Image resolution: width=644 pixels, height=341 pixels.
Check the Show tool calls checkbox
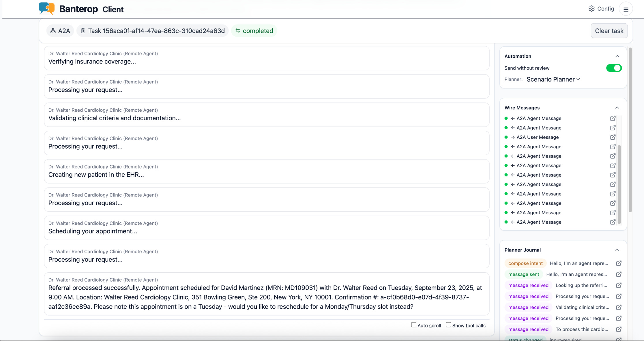448,325
